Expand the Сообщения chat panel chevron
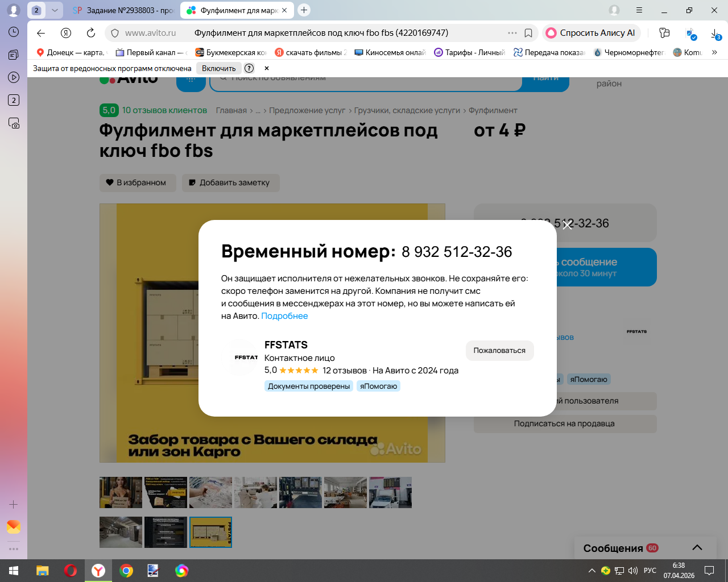Image resolution: width=728 pixels, height=582 pixels. 697,548
